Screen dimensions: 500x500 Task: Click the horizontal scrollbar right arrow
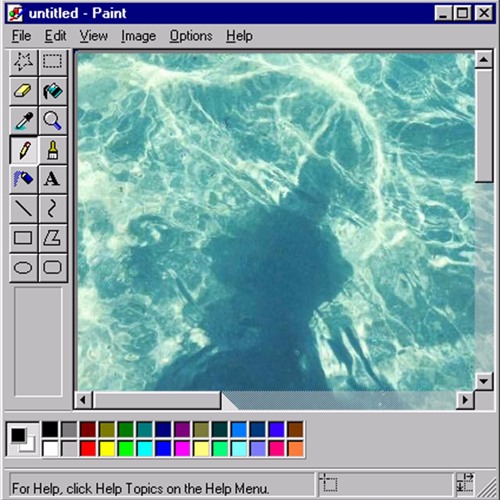tap(465, 400)
